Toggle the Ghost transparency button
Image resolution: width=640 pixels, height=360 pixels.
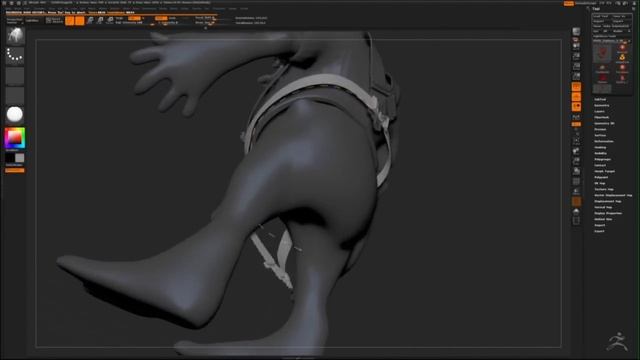click(x=576, y=202)
